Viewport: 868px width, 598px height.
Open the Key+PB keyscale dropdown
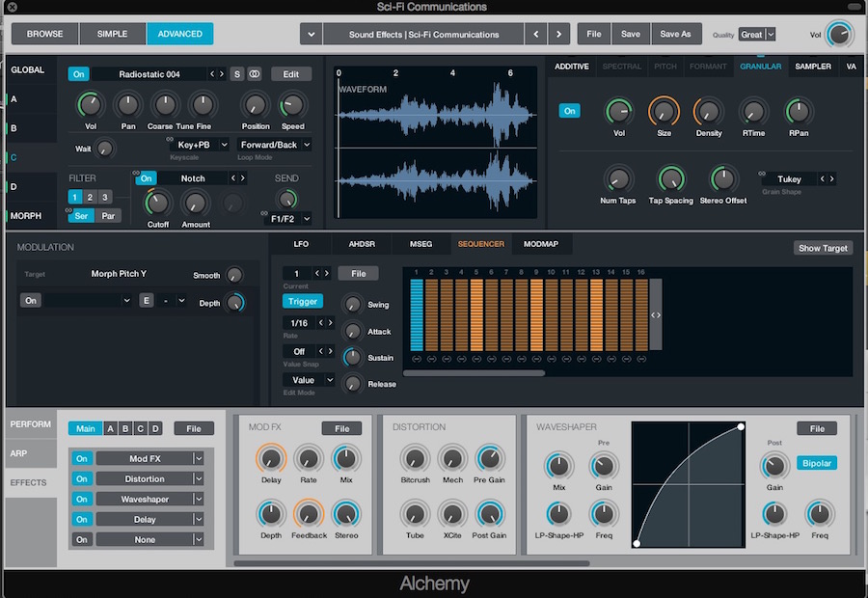(200, 145)
